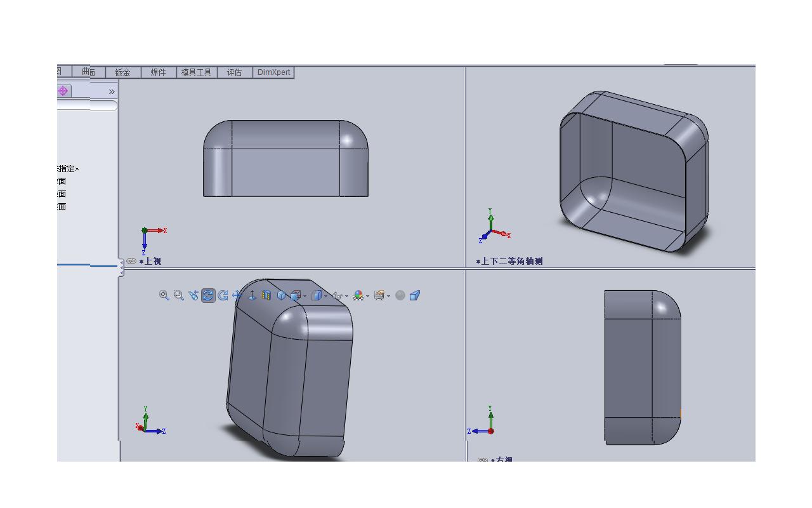Switch to the 钣金 tab
Image resolution: width=812 pixels, height=508 pixels.
123,72
